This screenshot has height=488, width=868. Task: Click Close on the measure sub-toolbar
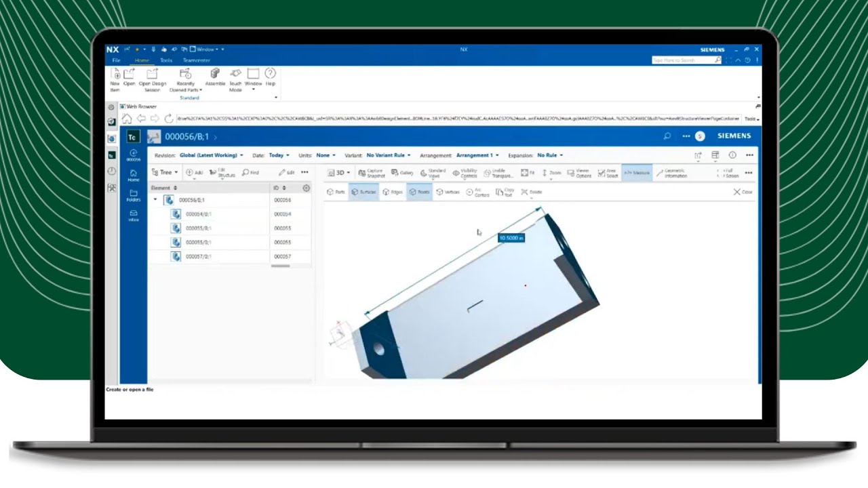click(743, 192)
